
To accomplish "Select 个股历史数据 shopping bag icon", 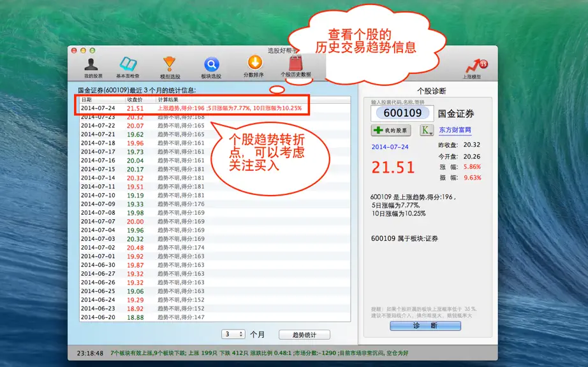I will 296,66.
